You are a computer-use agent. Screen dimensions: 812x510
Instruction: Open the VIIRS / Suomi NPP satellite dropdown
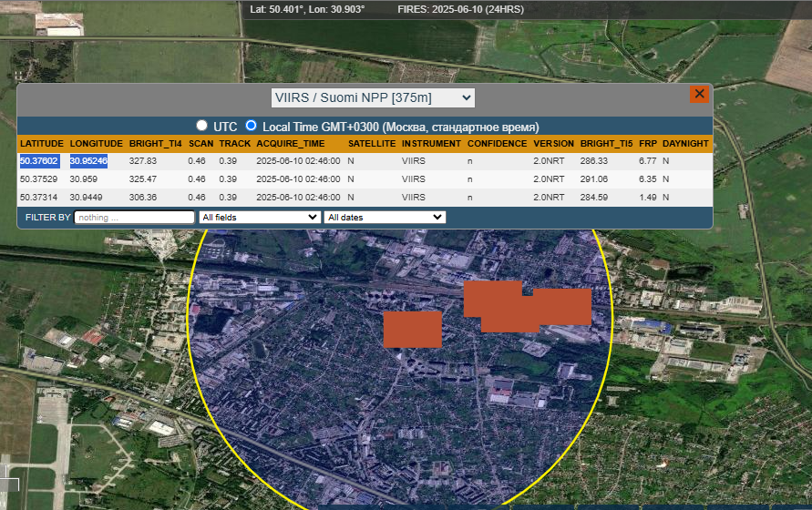tap(373, 97)
